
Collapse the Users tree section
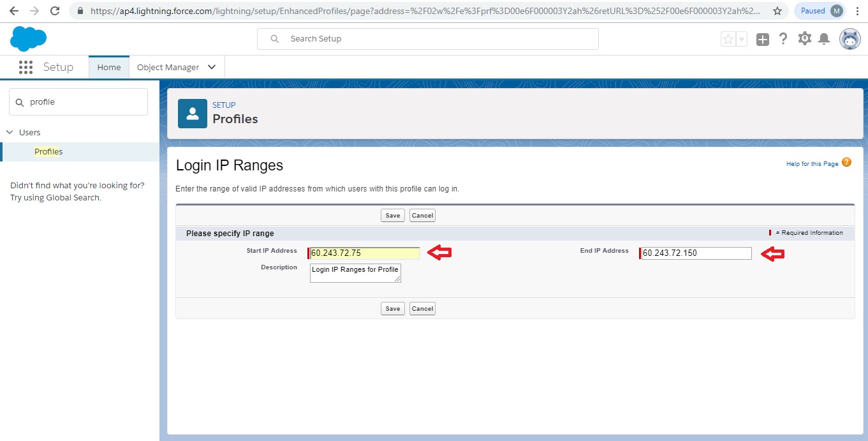click(x=10, y=132)
